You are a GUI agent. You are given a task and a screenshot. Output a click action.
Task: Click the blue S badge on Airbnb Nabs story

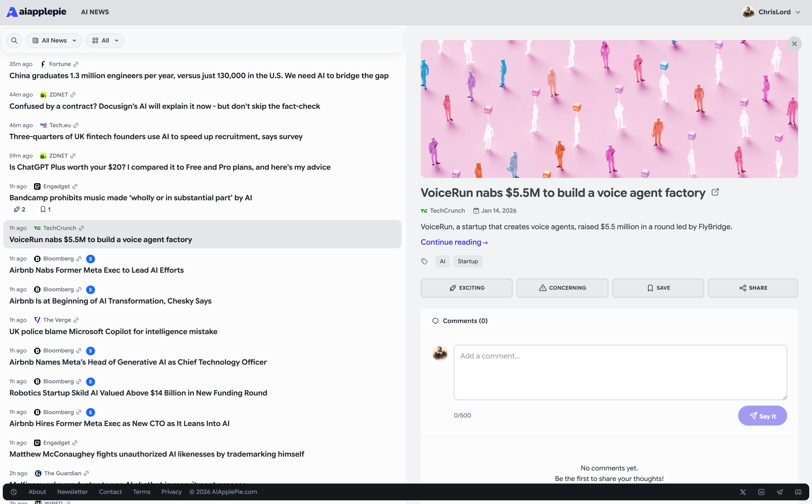pyautogui.click(x=90, y=259)
